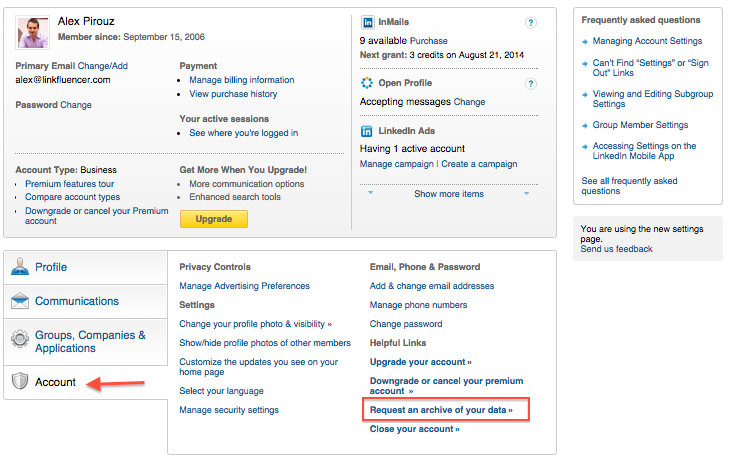Open Manage security settings
Screen dimensions: 729x461
click(x=229, y=410)
